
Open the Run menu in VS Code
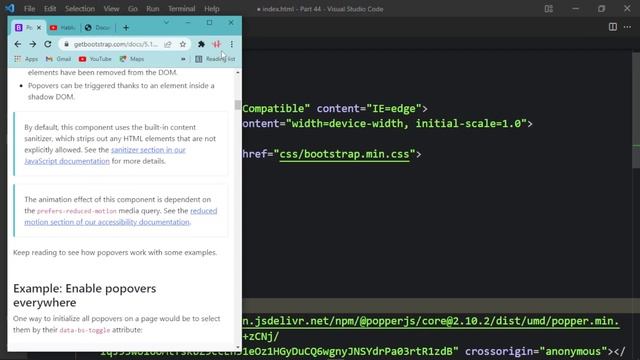tap(153, 9)
